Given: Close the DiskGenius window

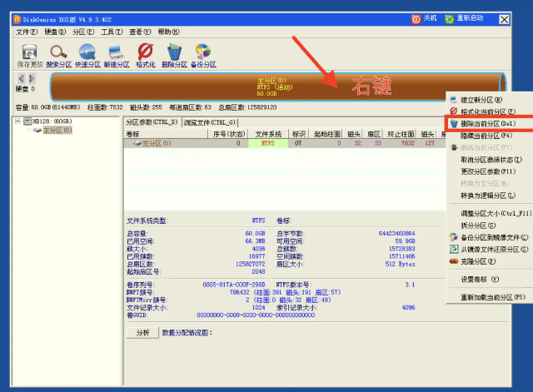Looking at the screenshot, I should (504, 19).
